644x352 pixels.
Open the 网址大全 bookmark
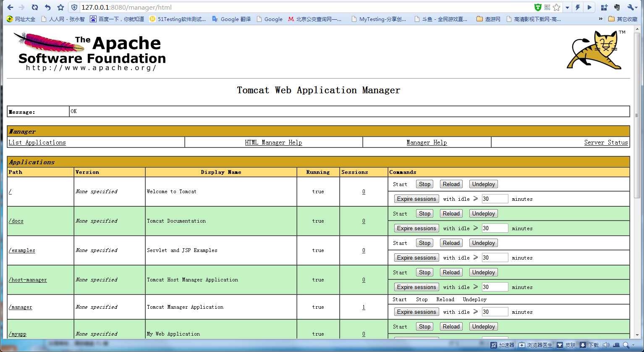21,19
